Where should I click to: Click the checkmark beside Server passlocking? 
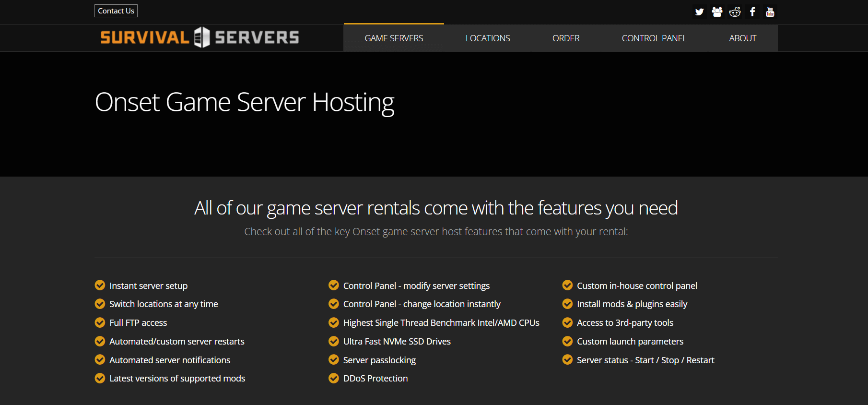tap(333, 359)
